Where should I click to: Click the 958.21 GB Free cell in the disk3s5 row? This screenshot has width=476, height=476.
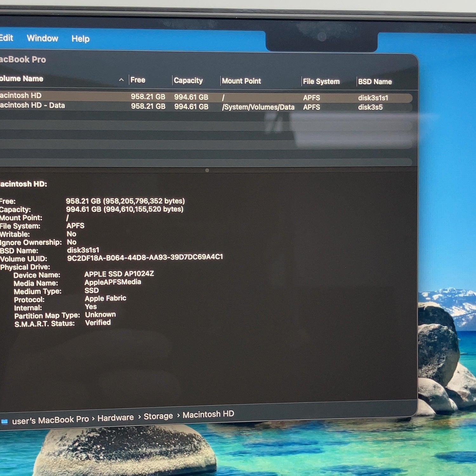pos(148,106)
